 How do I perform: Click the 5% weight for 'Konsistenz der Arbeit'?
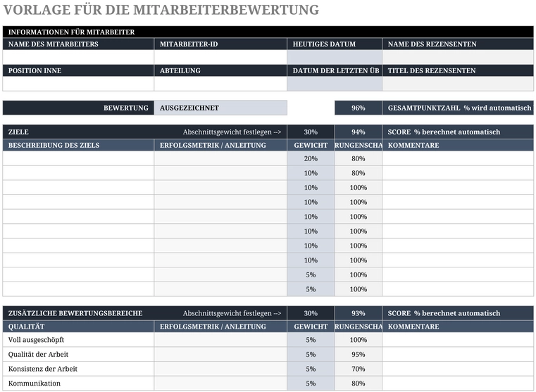(x=311, y=369)
